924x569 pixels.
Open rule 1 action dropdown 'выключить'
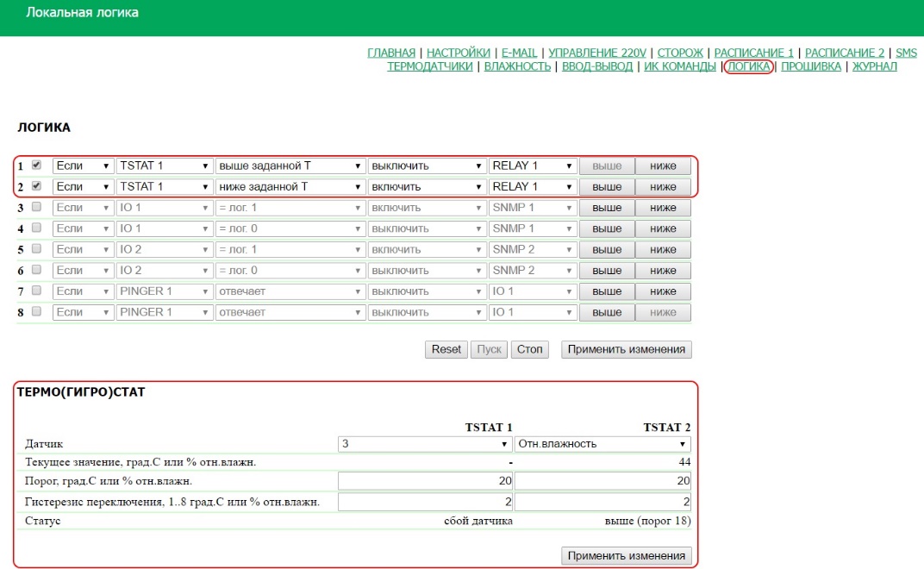pyautogui.click(x=426, y=166)
